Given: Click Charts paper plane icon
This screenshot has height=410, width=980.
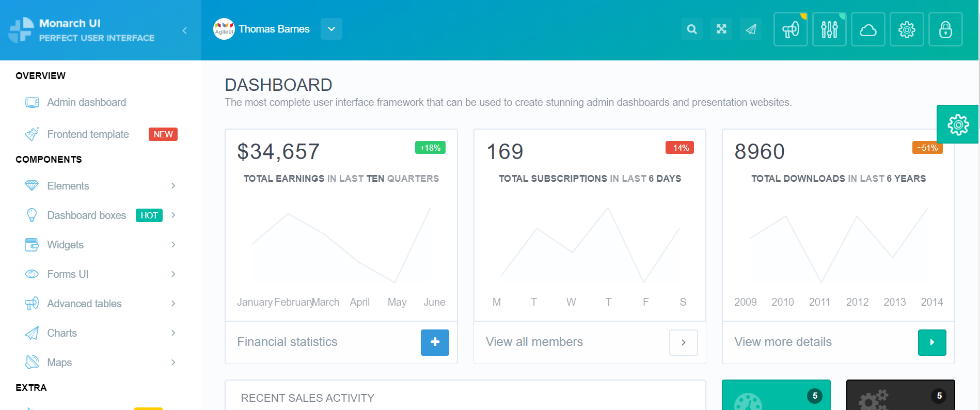Looking at the screenshot, I should tap(32, 333).
